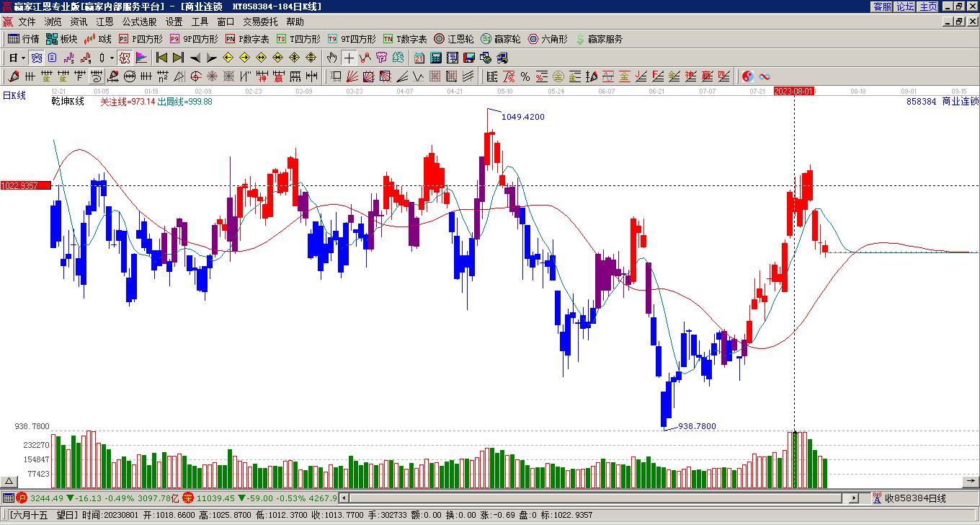Viewport: 980px width, 525px height.
Task: Open the 文件 menu
Action: [x=27, y=22]
